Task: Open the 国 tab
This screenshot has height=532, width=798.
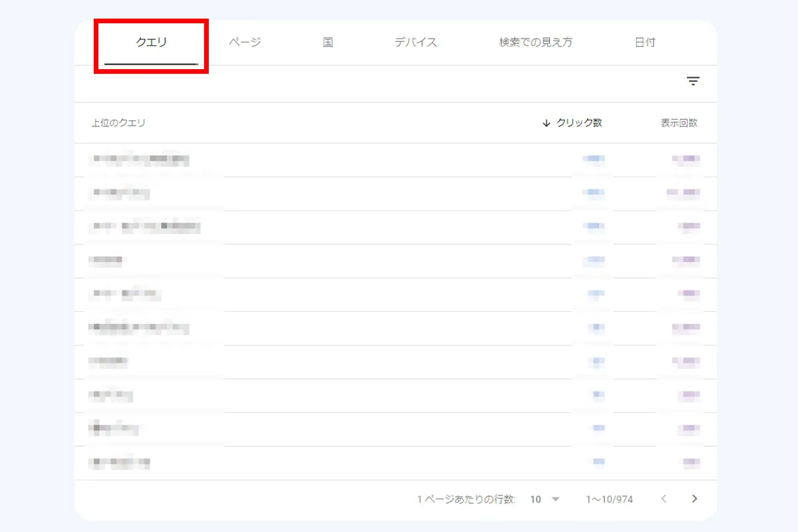Action: point(327,41)
